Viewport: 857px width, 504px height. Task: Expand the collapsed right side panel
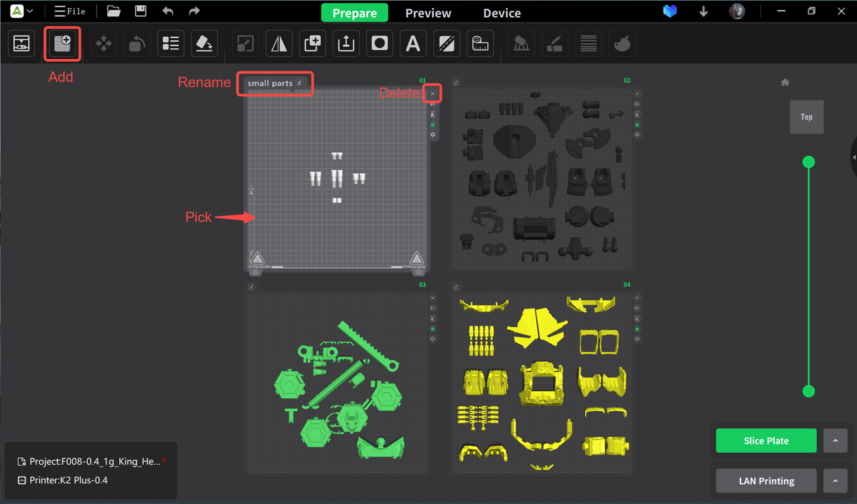(854, 157)
